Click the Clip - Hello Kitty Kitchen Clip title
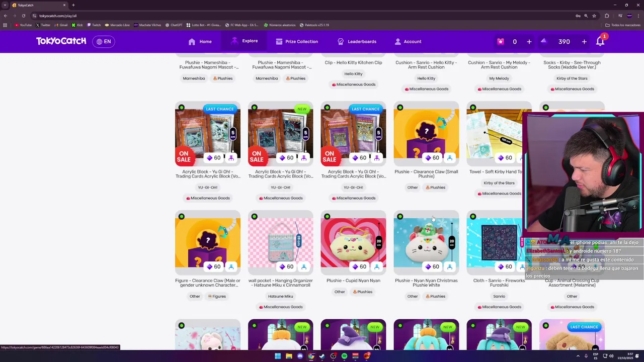Screen dimensions: 644x362 [x=353, y=63]
